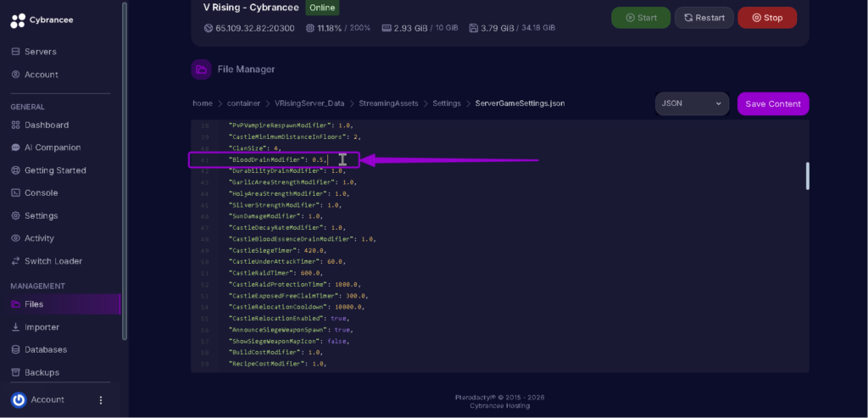Click the Importer download icon
The height and width of the screenshot is (418, 868).
(15, 327)
